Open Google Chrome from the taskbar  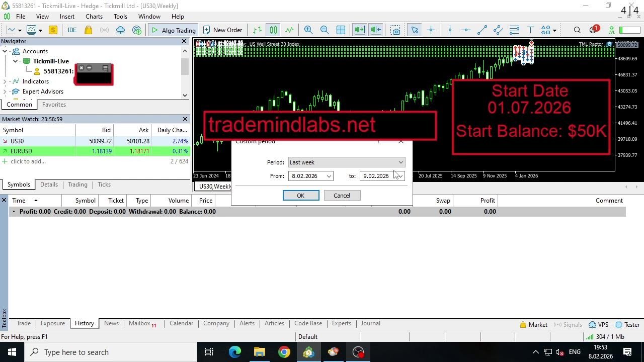click(x=284, y=352)
